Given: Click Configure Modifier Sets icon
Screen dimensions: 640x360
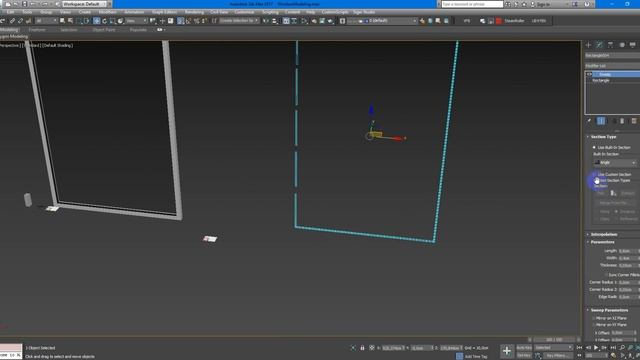Looking at the screenshot, I should 633,121.
